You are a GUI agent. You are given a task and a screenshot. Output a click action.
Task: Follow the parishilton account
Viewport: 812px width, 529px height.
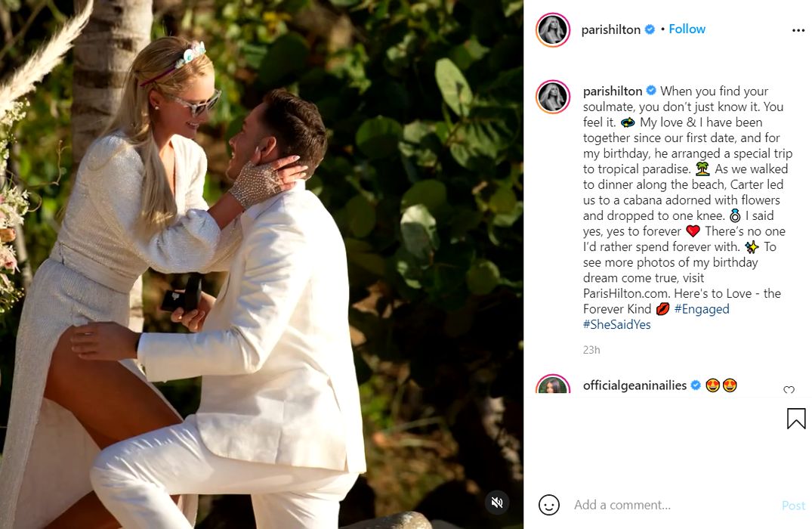(x=687, y=29)
